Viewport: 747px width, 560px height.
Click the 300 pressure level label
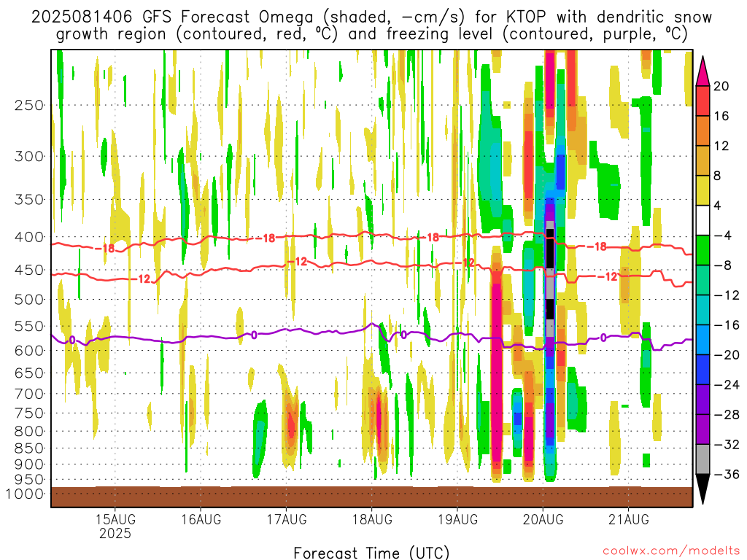(x=29, y=156)
